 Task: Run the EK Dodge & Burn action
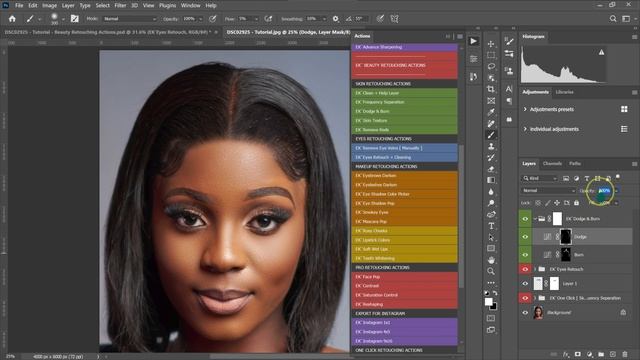click(x=404, y=111)
